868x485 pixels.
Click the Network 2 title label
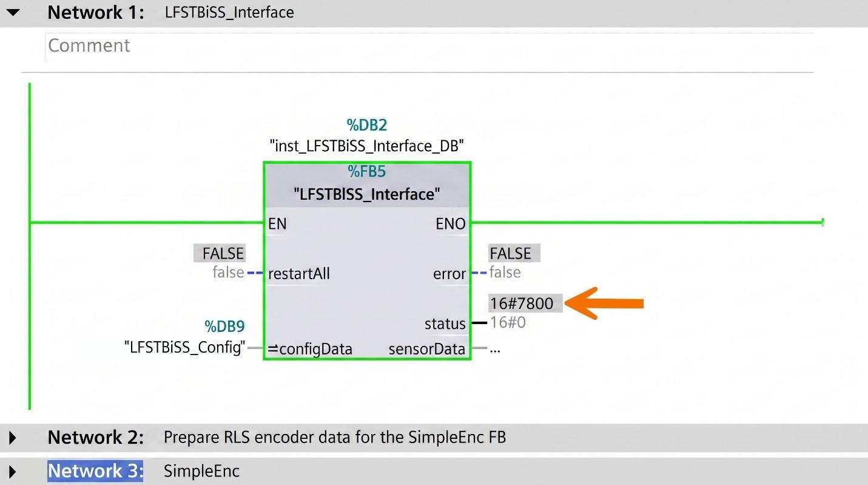[96, 438]
